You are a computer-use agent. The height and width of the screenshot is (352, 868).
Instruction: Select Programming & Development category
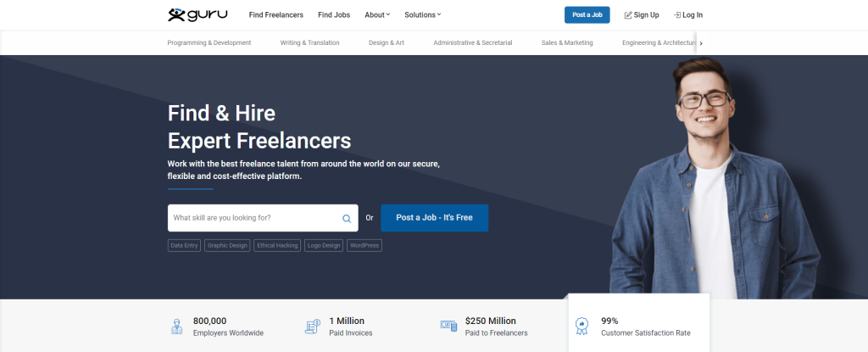pos(209,42)
